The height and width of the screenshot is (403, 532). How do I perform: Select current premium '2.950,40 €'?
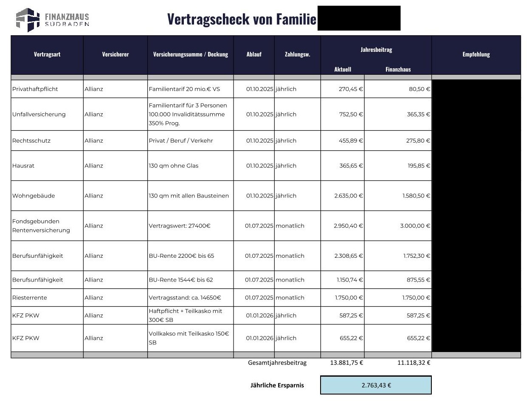click(x=349, y=226)
